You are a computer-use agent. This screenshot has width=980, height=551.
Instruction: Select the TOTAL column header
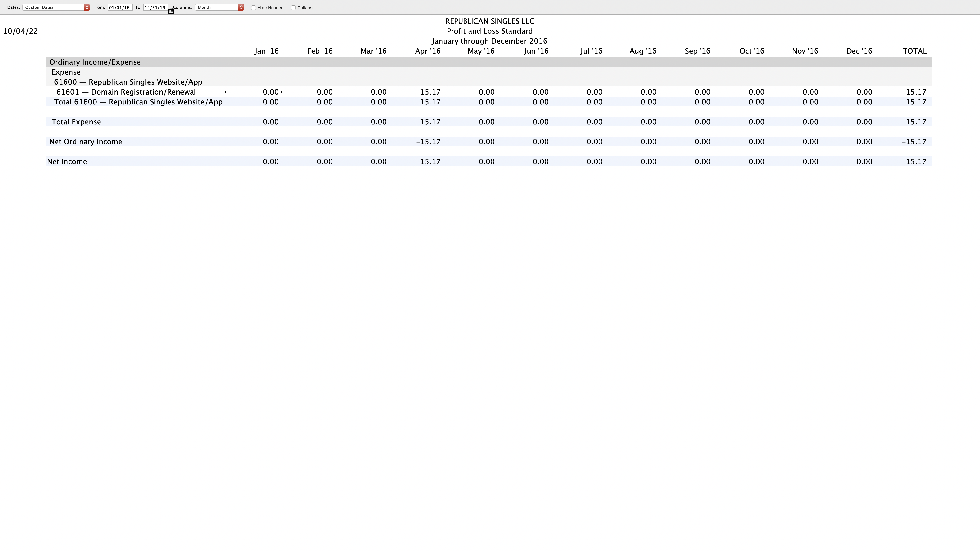(x=915, y=51)
